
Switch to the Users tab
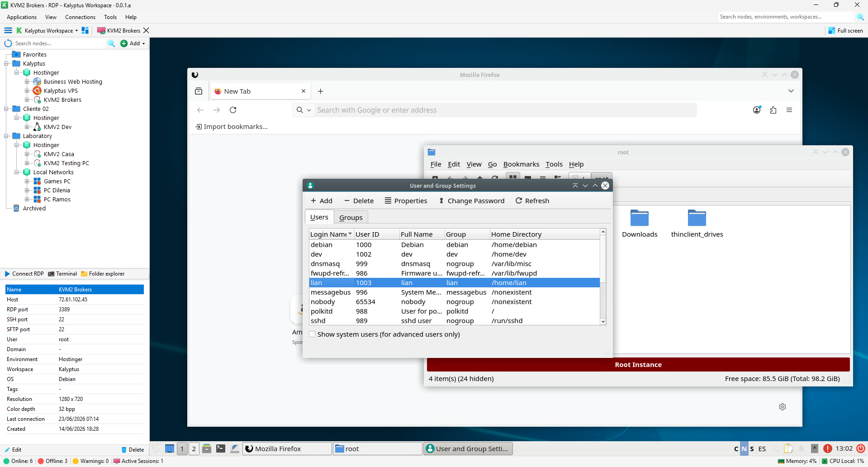pyautogui.click(x=319, y=217)
